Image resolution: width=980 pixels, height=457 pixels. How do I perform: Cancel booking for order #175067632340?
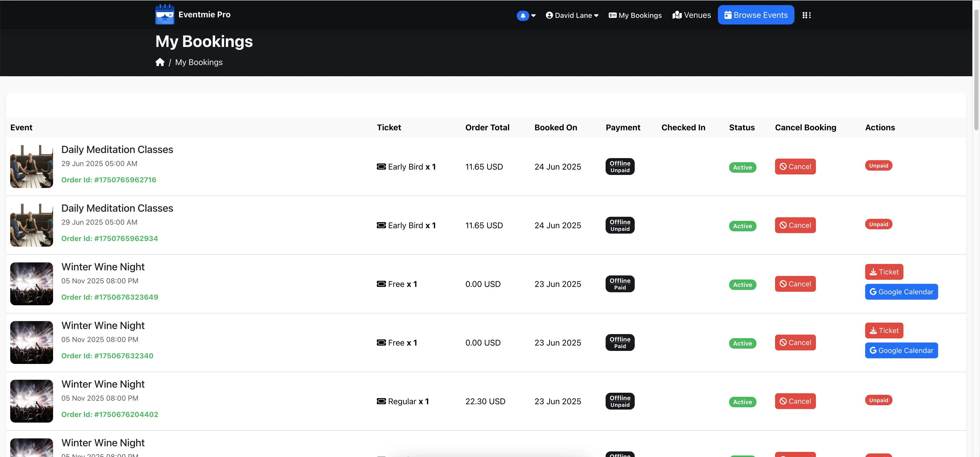tap(795, 342)
